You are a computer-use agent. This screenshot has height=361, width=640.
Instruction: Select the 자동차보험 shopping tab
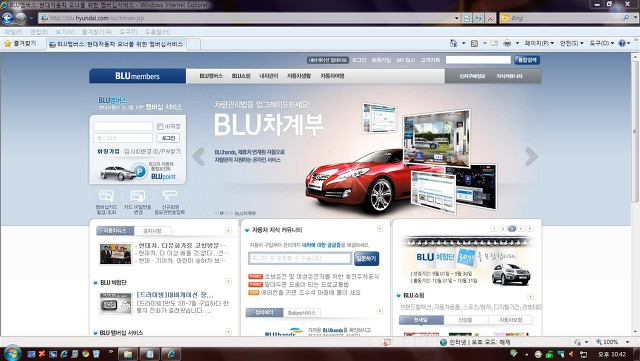510,320
